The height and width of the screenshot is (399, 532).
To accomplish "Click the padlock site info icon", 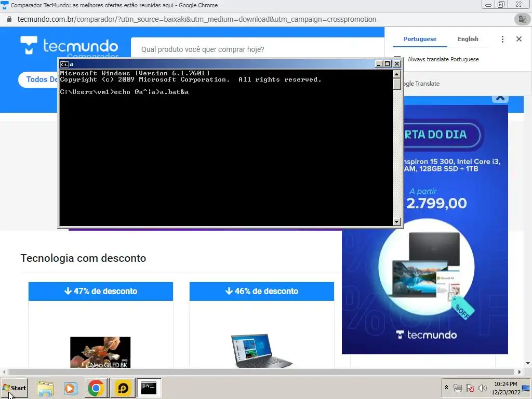I will [x=9, y=19].
